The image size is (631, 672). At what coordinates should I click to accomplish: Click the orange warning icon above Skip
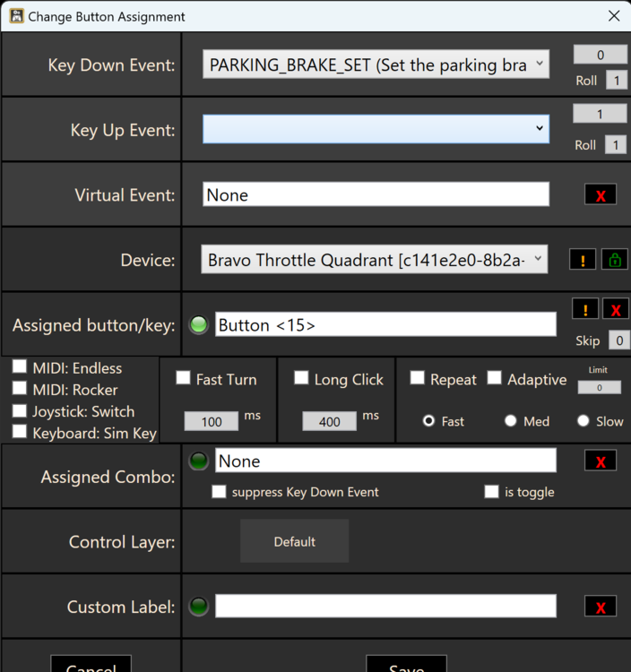click(x=585, y=309)
